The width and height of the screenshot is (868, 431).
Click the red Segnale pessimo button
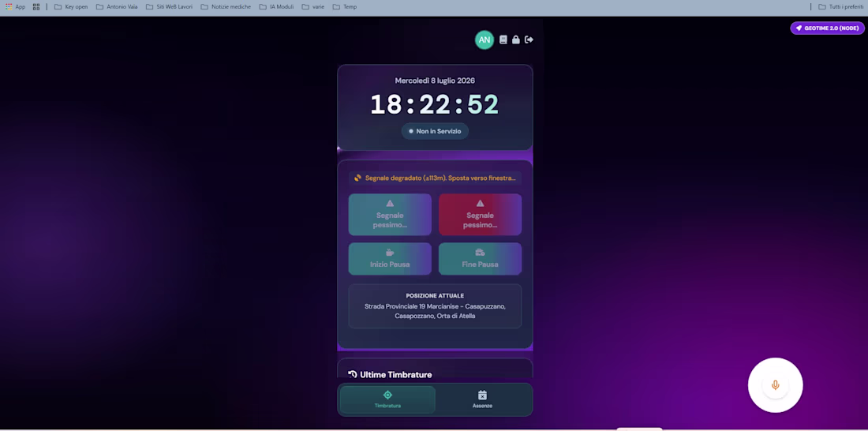coord(480,215)
